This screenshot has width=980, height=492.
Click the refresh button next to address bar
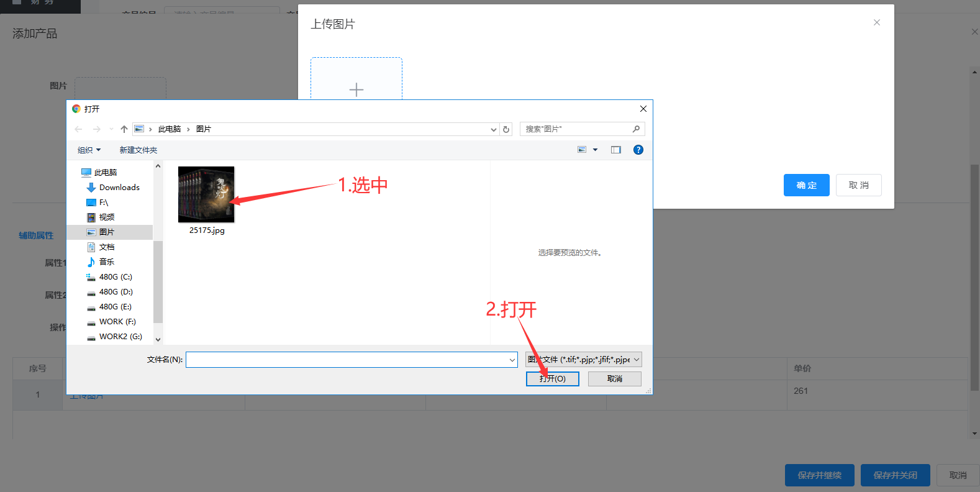tap(506, 129)
